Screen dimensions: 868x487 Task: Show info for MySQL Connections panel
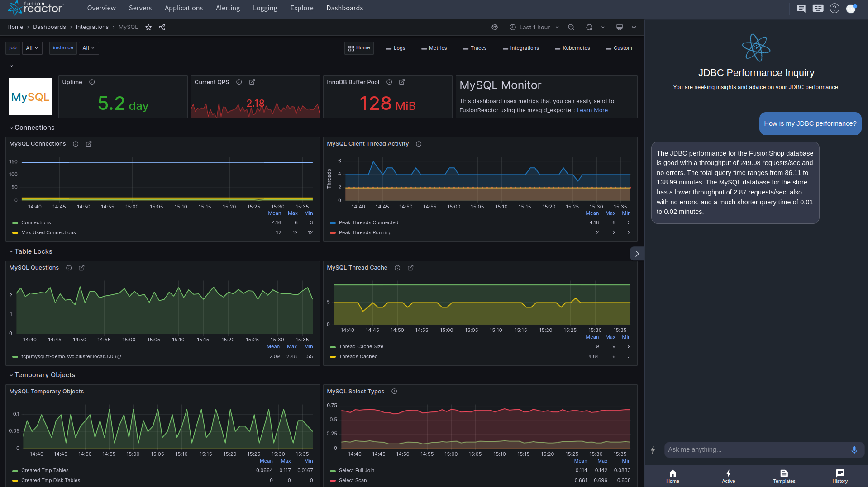tap(76, 144)
